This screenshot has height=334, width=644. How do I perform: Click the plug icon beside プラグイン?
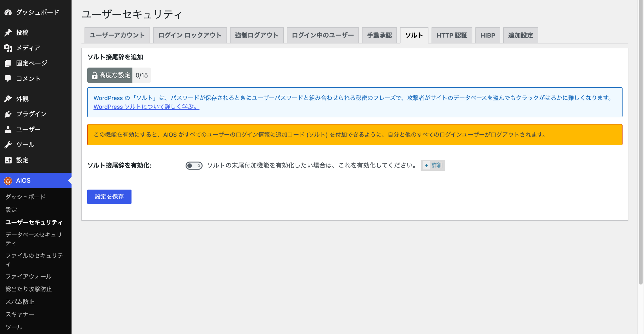coord(8,114)
